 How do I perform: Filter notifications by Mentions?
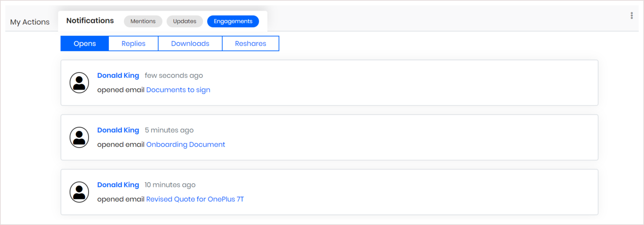coord(143,21)
